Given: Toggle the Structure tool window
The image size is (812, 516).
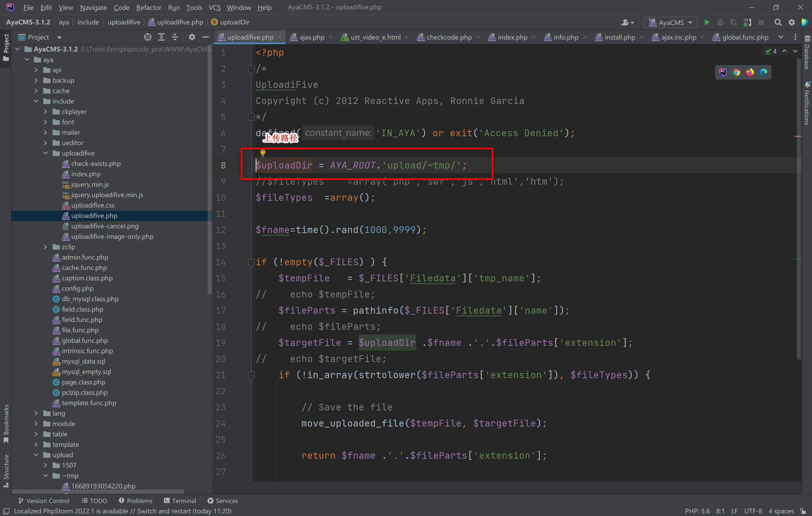Looking at the screenshot, I should tap(6, 470).
